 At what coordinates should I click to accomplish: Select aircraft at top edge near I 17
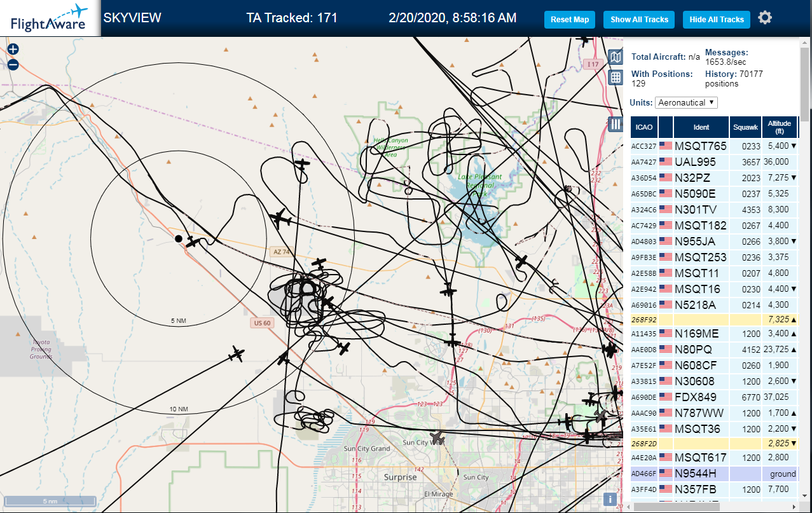pyautogui.click(x=584, y=41)
